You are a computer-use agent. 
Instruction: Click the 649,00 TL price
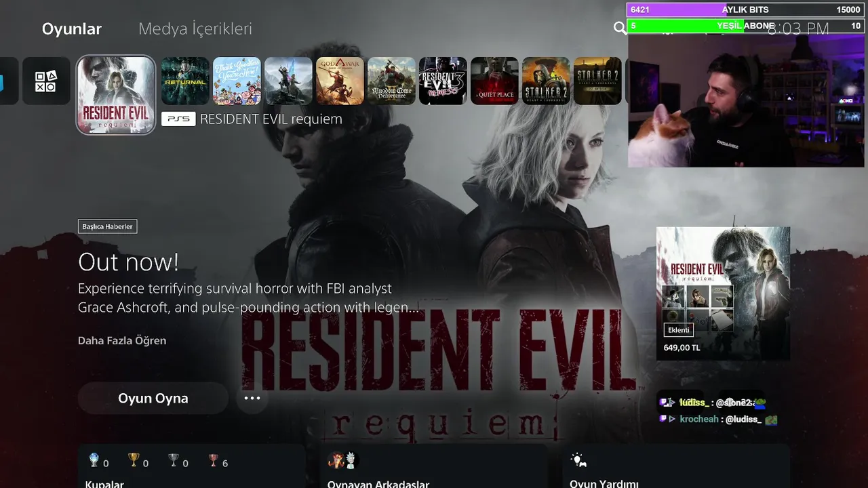682,348
